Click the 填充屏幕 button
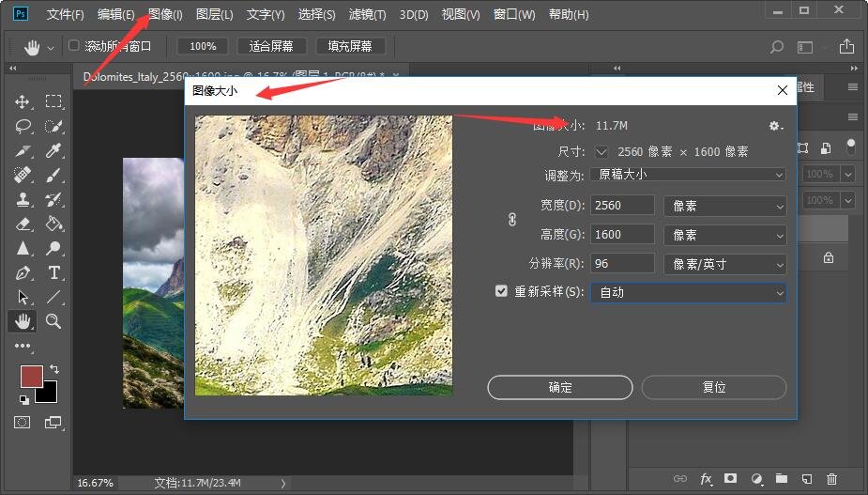 pos(350,47)
